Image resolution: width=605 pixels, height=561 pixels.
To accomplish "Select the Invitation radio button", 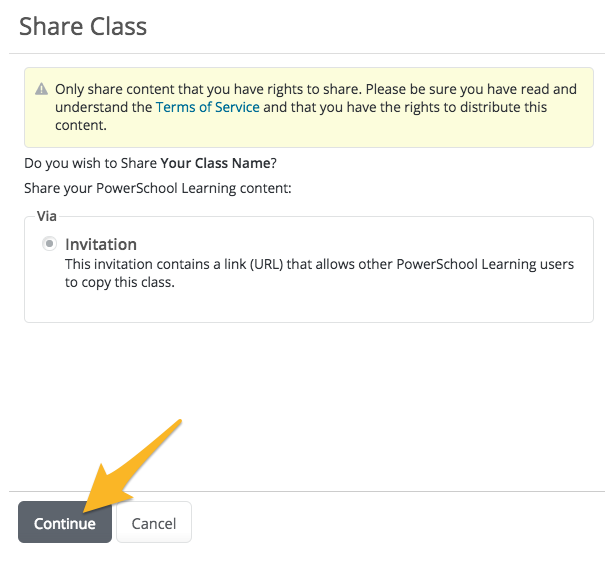I will [x=49, y=244].
